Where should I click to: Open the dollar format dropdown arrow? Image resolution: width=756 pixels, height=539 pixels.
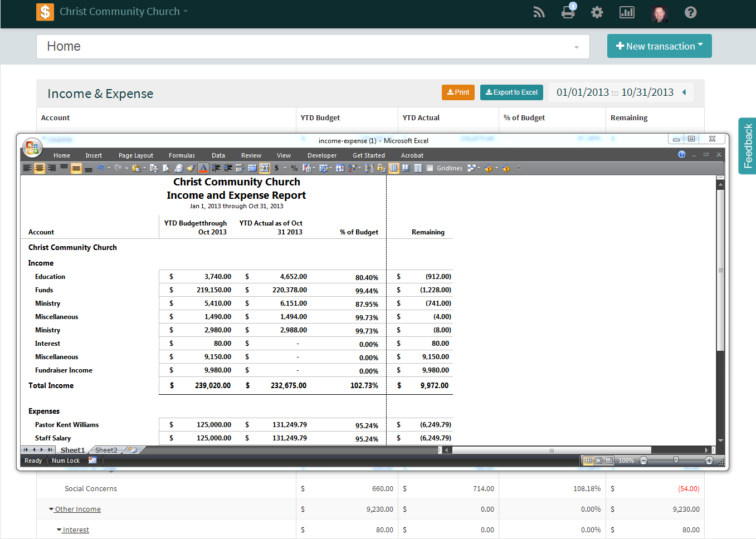pyautogui.click(x=285, y=168)
